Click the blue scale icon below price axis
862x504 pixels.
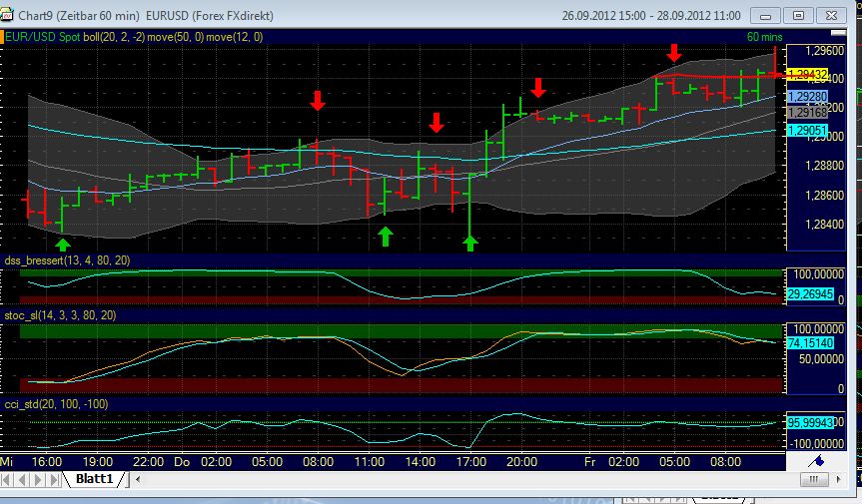point(816,461)
